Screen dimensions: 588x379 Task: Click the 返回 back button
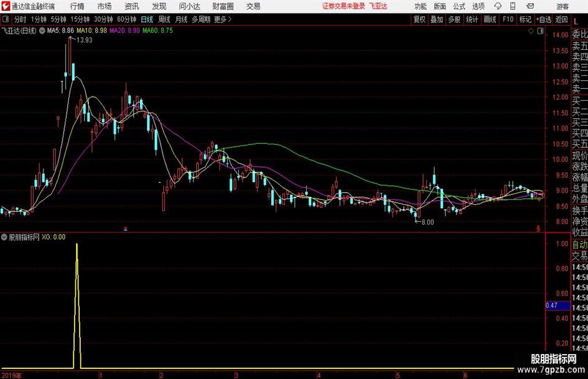coord(561,19)
